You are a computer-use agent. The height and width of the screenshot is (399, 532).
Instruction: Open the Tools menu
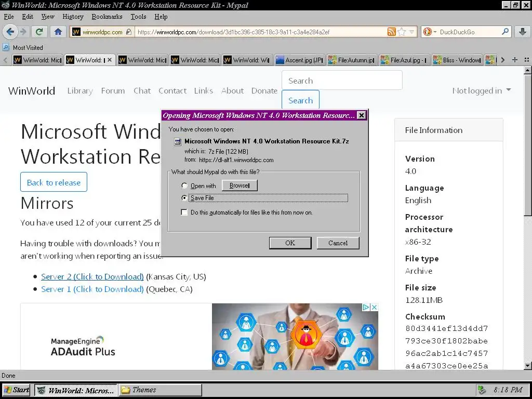pos(138,17)
